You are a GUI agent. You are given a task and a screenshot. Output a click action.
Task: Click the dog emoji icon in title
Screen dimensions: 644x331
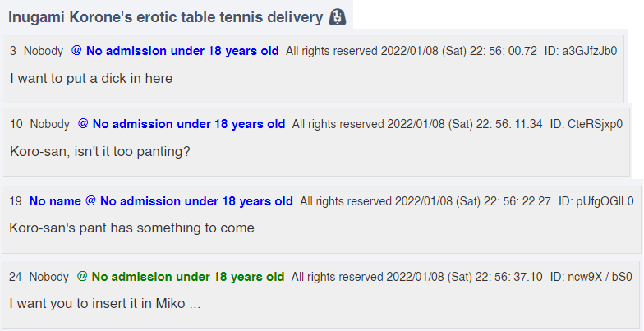click(x=337, y=17)
